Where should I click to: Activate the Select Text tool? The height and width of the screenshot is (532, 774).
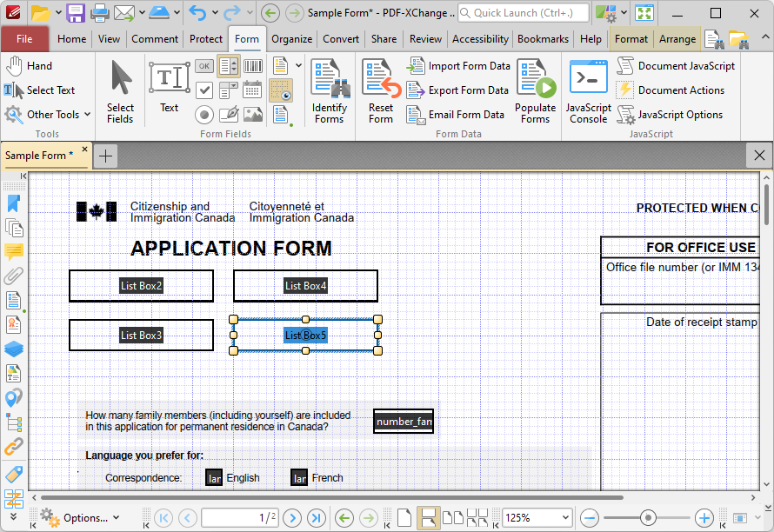39,90
